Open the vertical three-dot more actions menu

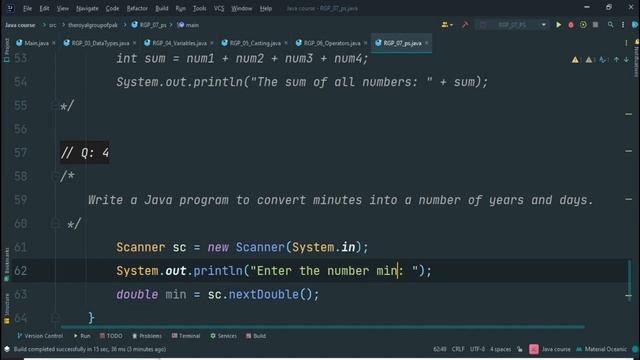pyautogui.click(x=623, y=25)
